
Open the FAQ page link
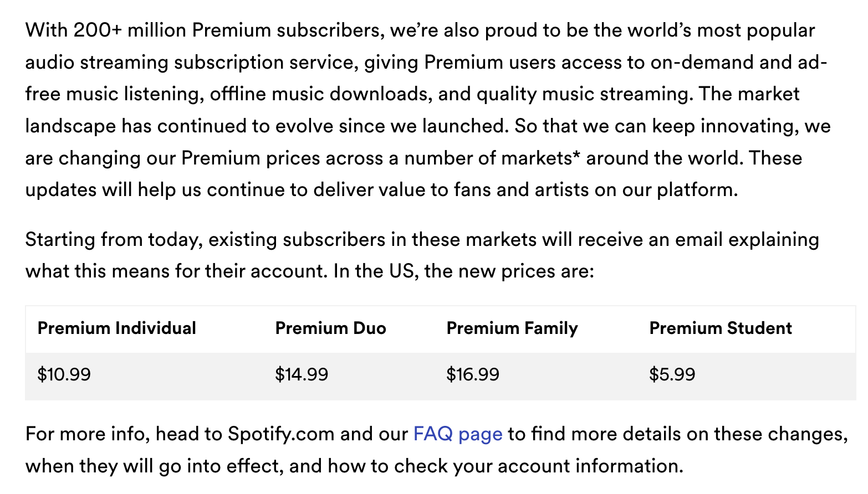point(458,434)
